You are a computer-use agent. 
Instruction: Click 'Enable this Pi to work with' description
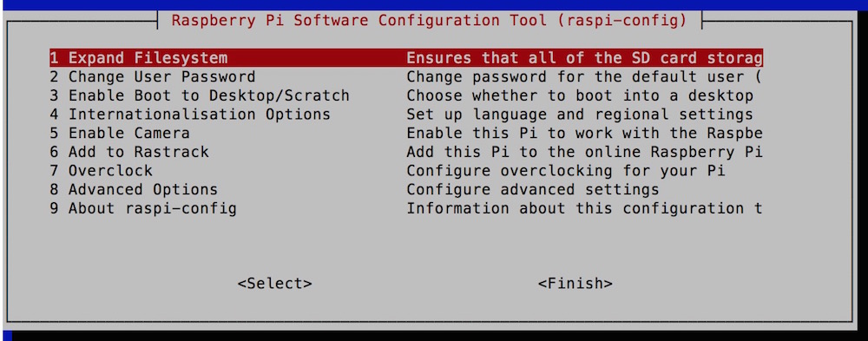[533, 134]
